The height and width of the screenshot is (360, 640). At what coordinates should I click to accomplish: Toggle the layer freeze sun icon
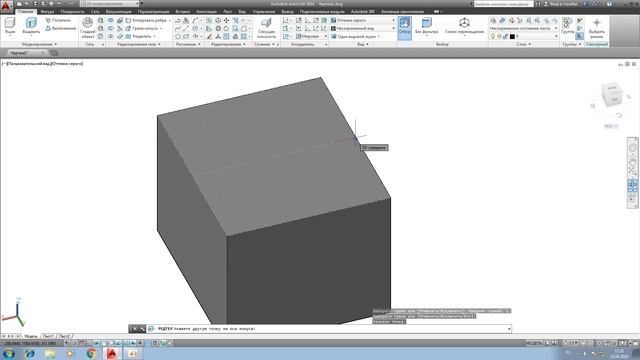499,36
